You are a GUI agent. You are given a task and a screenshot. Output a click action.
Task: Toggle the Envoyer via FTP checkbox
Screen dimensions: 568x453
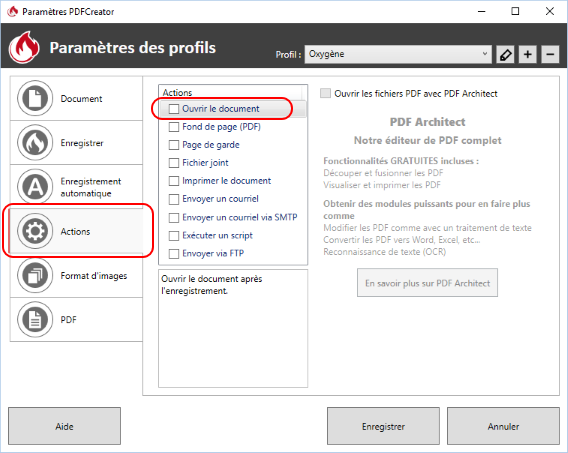coord(174,253)
